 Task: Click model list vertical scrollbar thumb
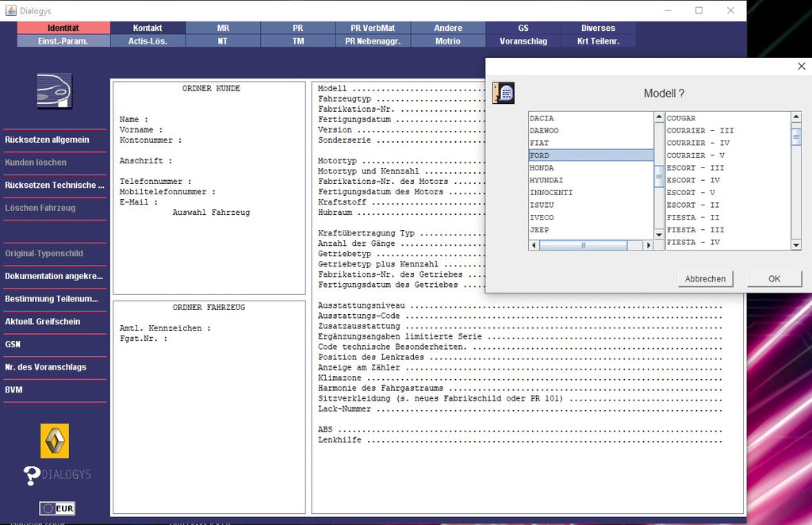(796, 136)
